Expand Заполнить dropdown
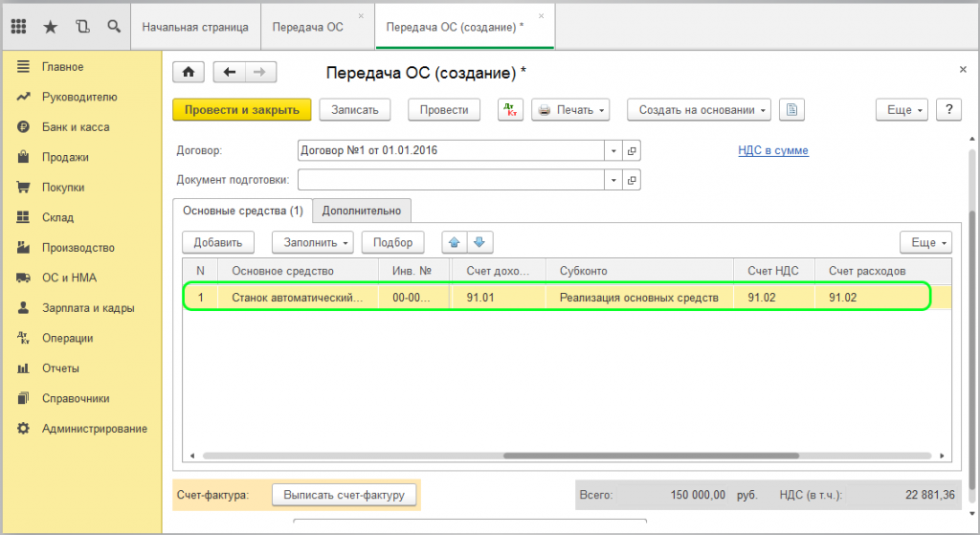 coord(313,242)
